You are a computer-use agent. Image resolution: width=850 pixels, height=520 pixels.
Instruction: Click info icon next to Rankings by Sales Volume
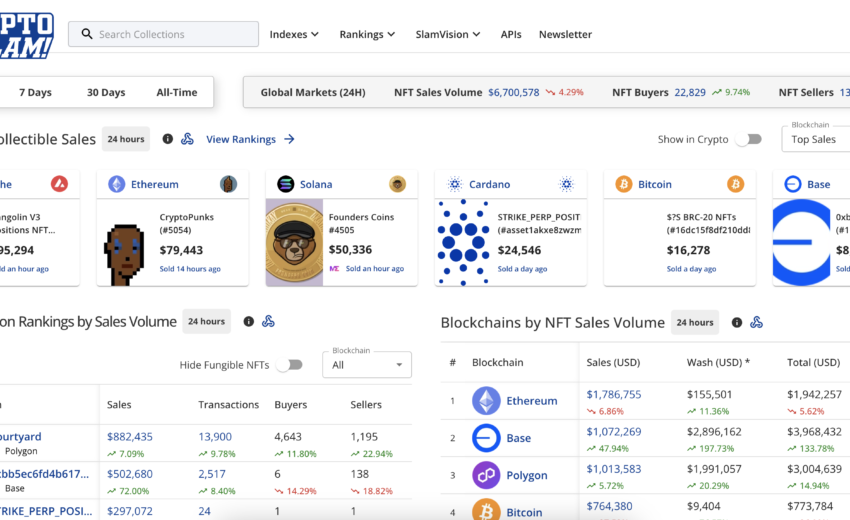tap(249, 322)
